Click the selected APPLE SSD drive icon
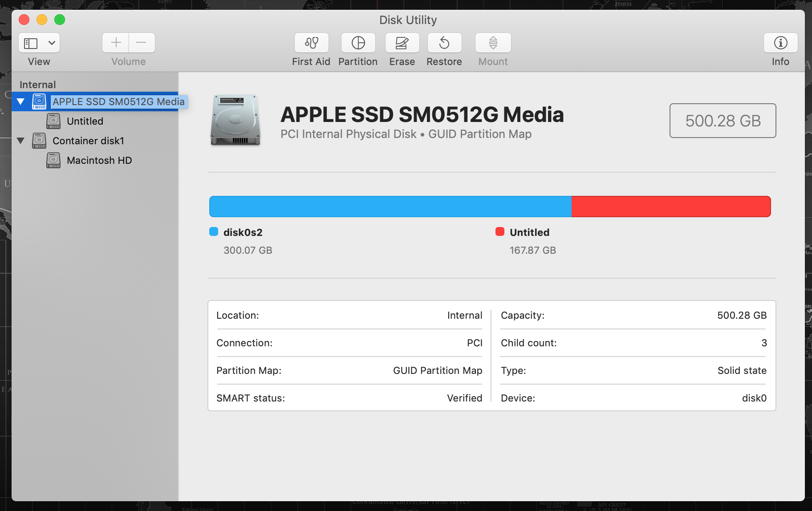This screenshot has height=511, width=812. (39, 101)
